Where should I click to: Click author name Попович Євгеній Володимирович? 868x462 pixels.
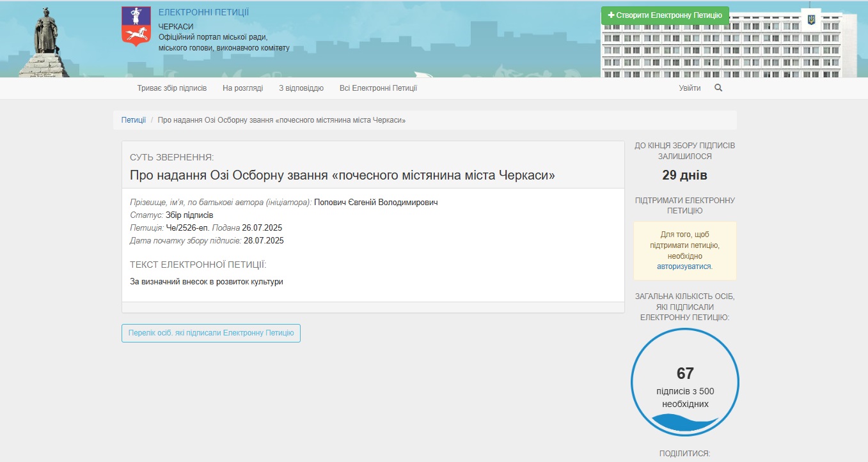(375, 203)
